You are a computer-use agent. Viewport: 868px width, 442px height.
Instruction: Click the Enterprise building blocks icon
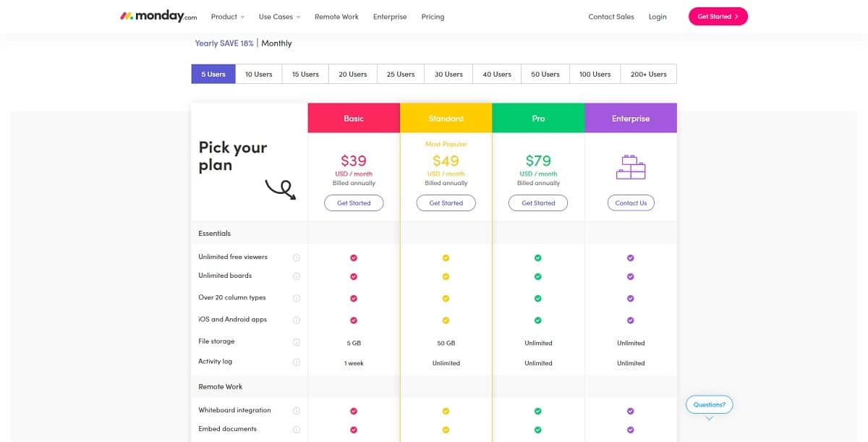[x=630, y=167]
